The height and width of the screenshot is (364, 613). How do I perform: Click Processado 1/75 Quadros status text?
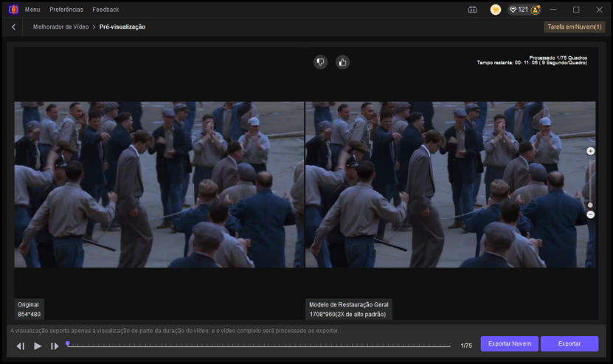[x=558, y=57]
